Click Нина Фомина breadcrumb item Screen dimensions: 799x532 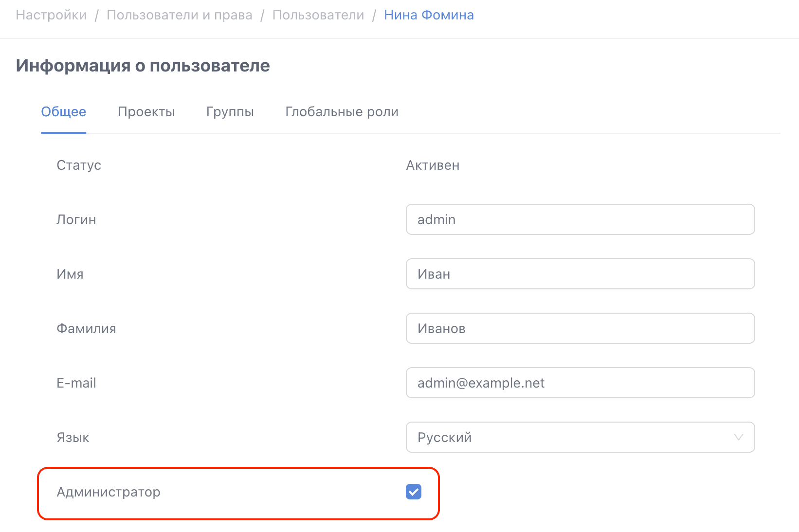(429, 15)
